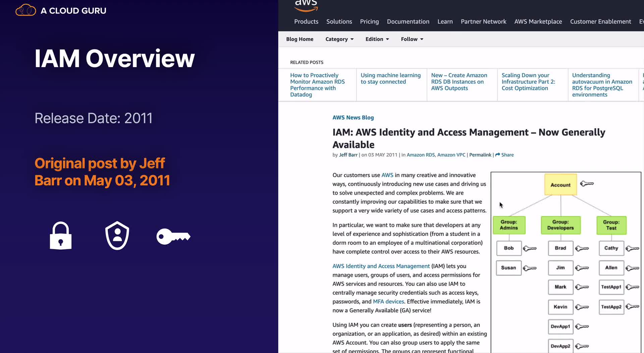Click the yellow Account box in diagram
This screenshot has height=353, width=644.
[560, 185]
